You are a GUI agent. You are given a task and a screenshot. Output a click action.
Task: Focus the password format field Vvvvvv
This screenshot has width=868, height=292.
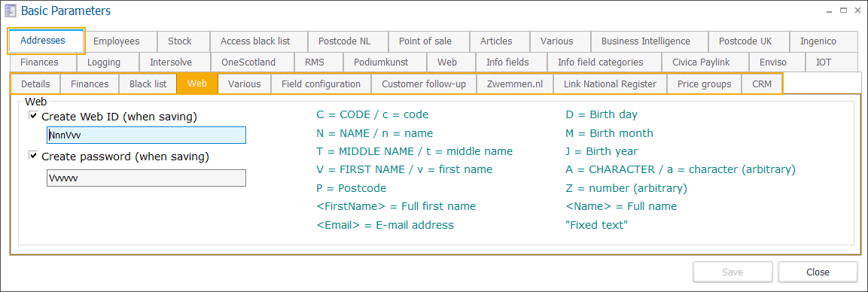pyautogui.click(x=146, y=178)
